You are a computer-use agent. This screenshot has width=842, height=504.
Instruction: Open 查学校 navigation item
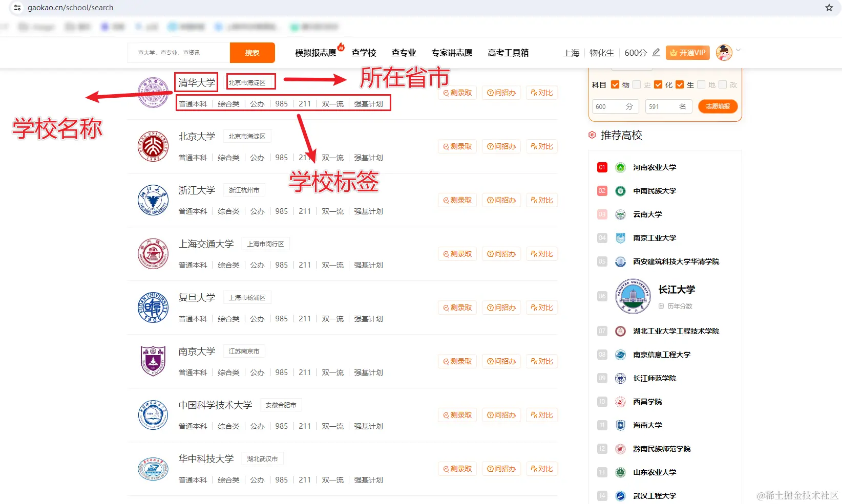coord(364,53)
